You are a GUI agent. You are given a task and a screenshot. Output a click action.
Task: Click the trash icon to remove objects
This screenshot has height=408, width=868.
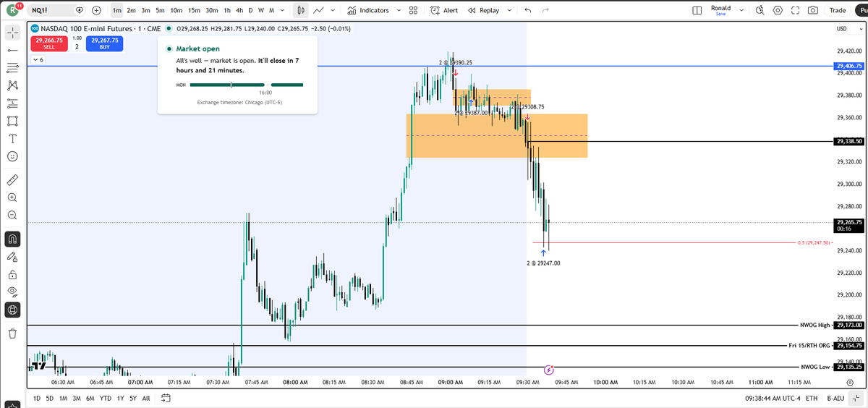coord(12,333)
